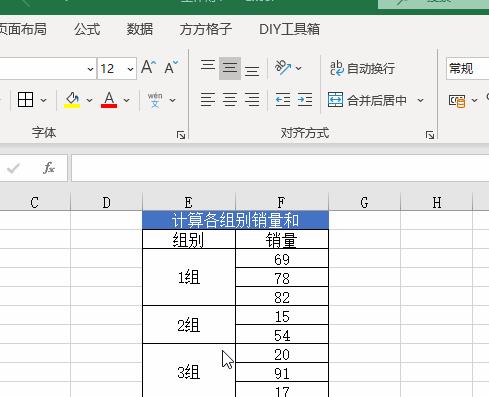
Task: Open the 对齐方式 alignment dialog launcher
Action: [x=430, y=135]
